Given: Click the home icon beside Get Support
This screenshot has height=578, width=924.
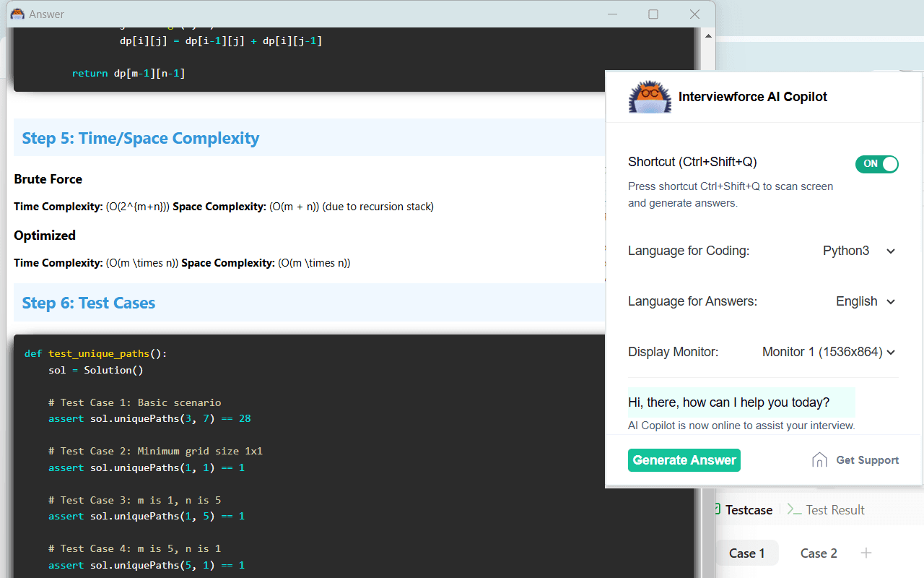Looking at the screenshot, I should pyautogui.click(x=819, y=460).
